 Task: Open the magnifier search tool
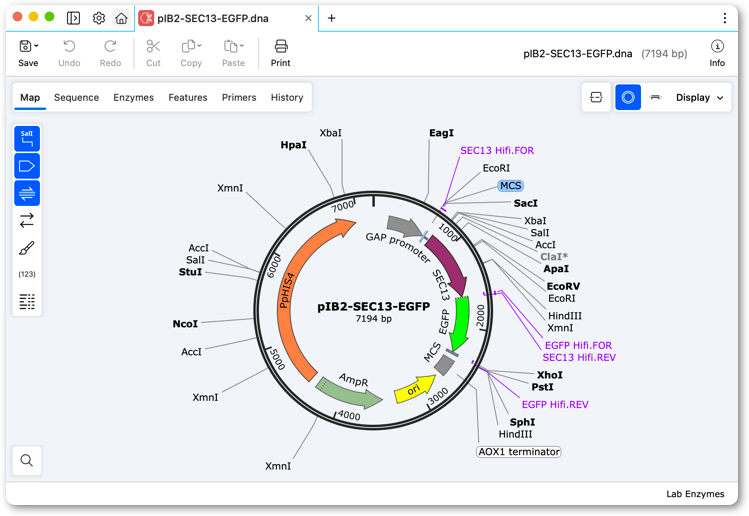tap(27, 461)
